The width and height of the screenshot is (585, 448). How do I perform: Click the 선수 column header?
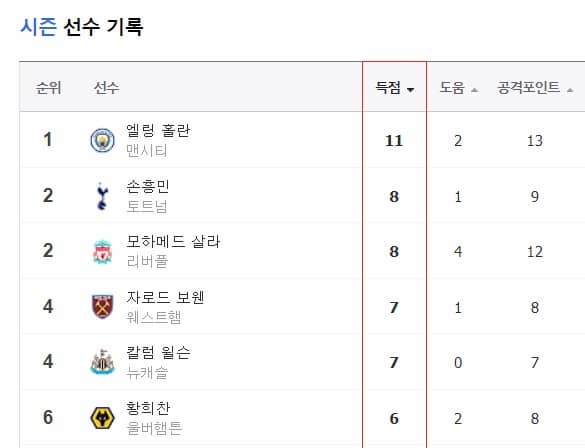pyautogui.click(x=106, y=88)
